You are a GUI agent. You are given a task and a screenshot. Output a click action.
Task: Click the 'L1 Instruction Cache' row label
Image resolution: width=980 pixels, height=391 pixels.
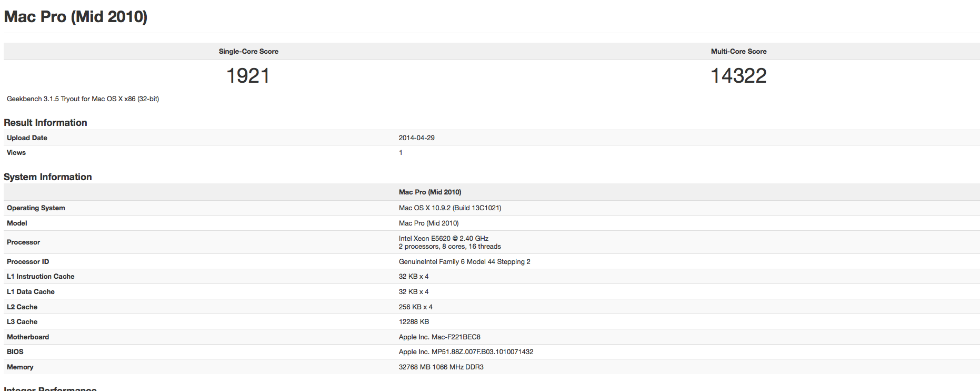click(x=41, y=277)
